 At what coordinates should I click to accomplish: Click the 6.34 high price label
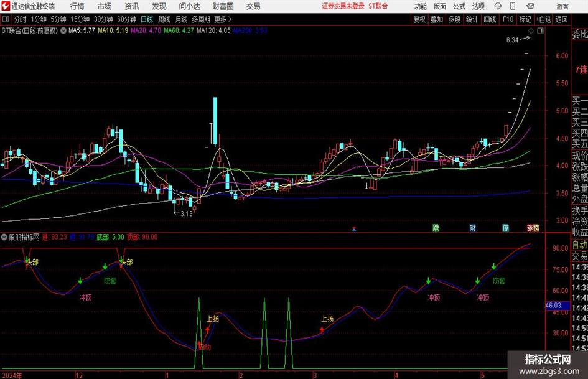[512, 40]
